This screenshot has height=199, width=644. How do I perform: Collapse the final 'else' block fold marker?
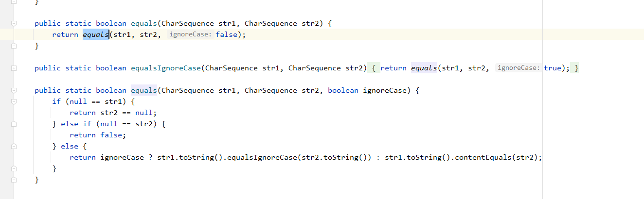point(14,147)
